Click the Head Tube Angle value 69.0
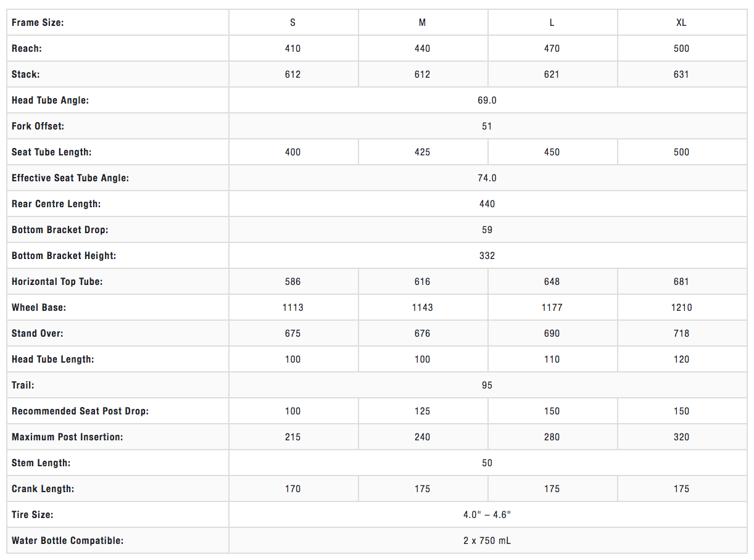This screenshot has width=754, height=560. 487,101
